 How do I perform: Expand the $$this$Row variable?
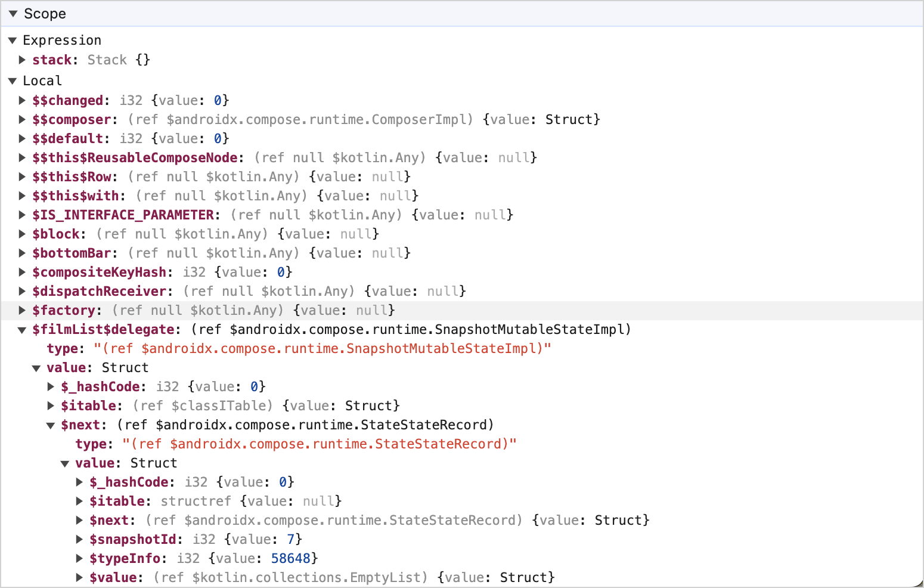click(23, 177)
